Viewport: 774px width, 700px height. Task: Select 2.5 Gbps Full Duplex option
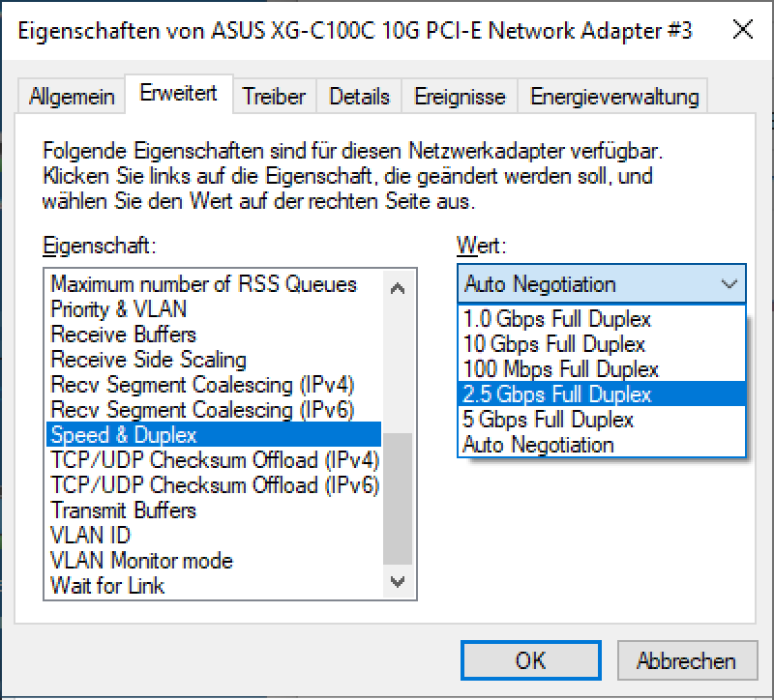[557, 394]
